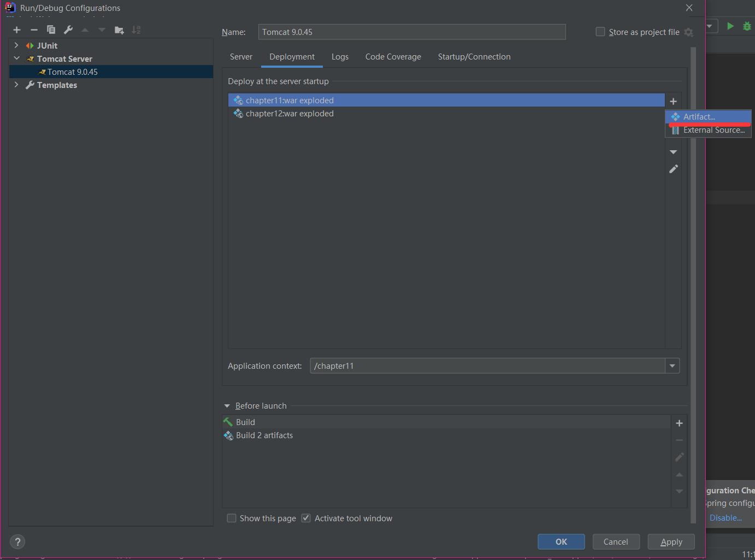Select the Deployment tab
Image resolution: width=755 pixels, height=560 pixels.
click(292, 57)
